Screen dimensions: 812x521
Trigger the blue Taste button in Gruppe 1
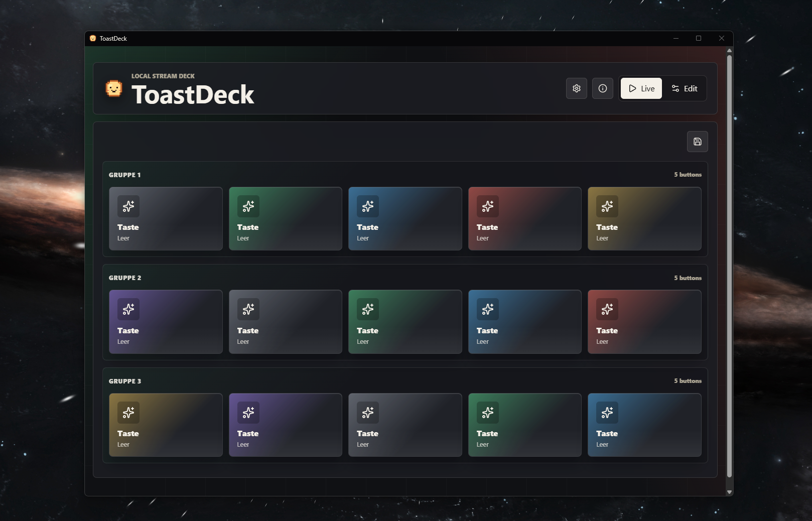[x=405, y=219]
